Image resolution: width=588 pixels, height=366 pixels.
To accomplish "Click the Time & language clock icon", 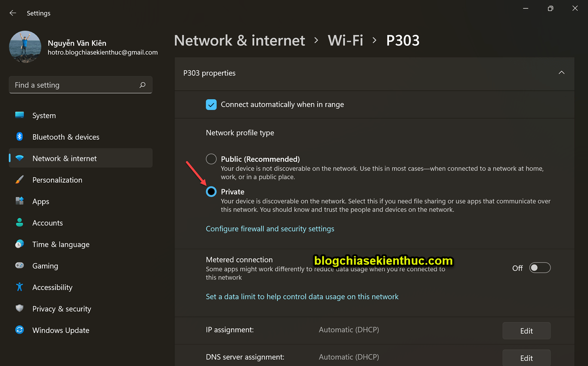I will pos(19,244).
